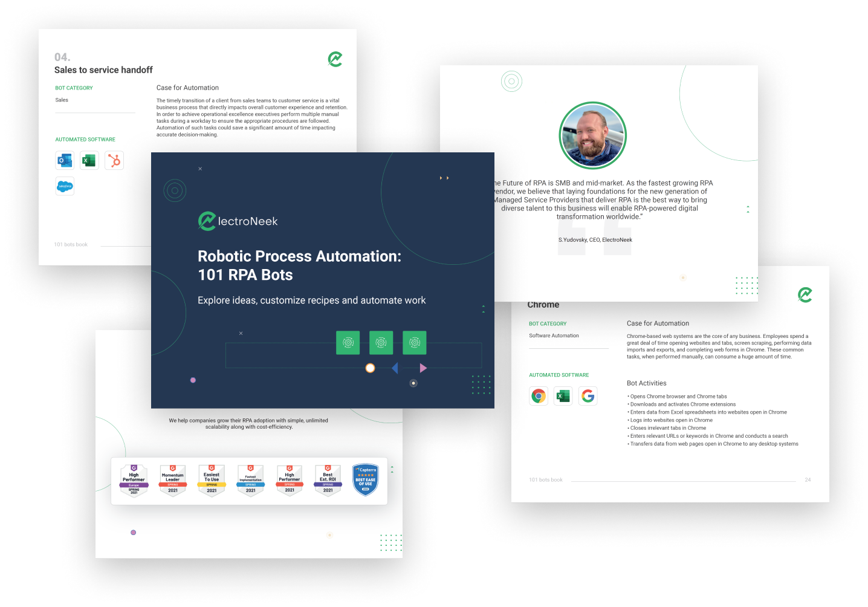This screenshot has height=607, width=868.
Task: Click the ElectroNeek logo on the Chrome slide
Action: tap(805, 294)
